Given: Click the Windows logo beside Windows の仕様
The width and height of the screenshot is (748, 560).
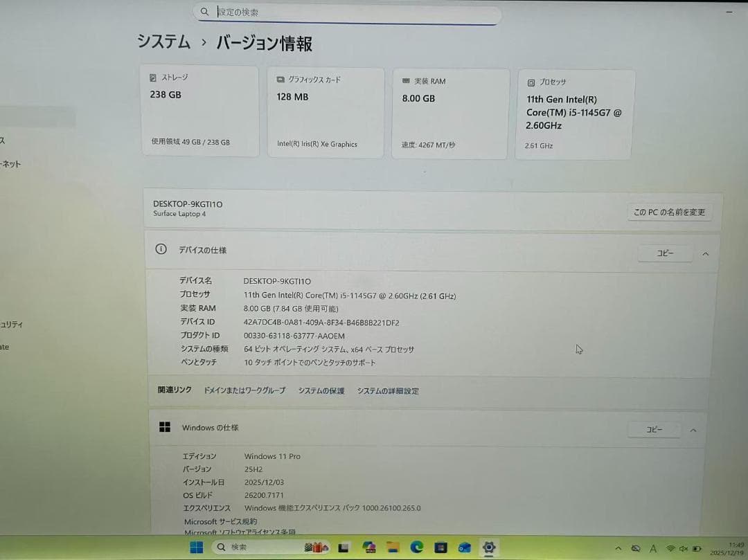Looking at the screenshot, I should (x=164, y=427).
